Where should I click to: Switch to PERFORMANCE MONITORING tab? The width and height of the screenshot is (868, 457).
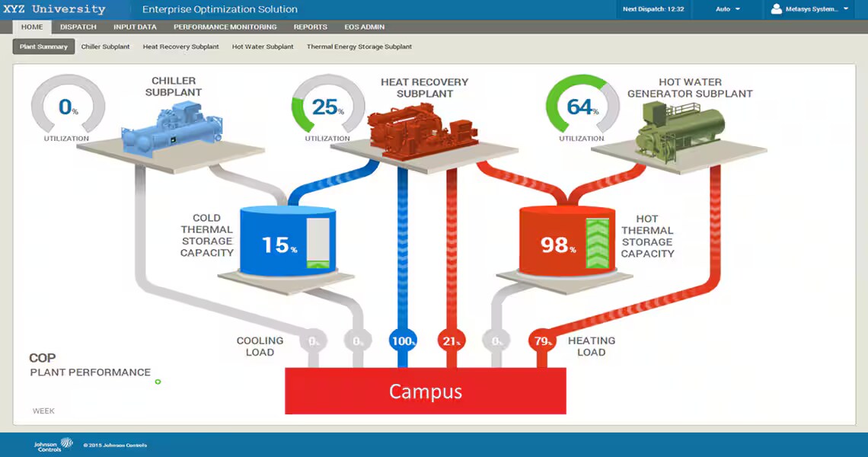click(225, 27)
